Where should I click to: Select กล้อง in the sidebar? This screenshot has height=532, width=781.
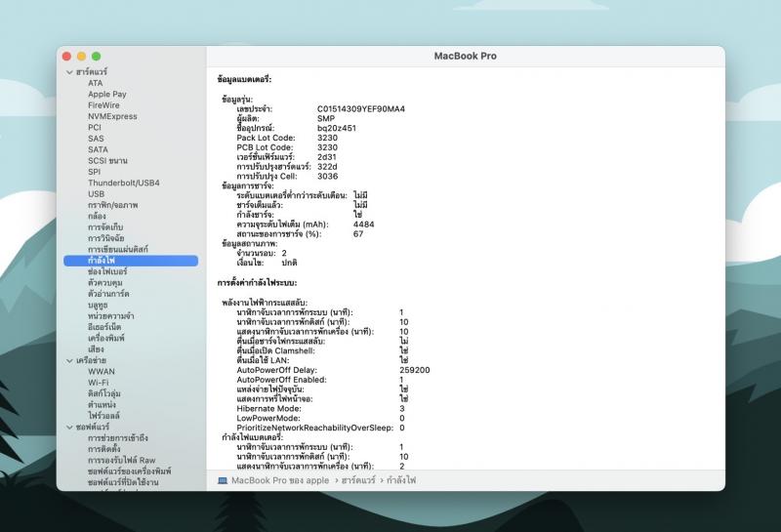(x=97, y=216)
